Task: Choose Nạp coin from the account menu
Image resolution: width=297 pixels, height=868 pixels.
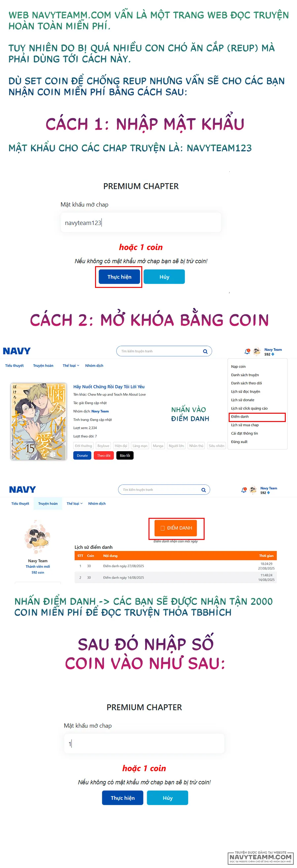Action: click(238, 367)
